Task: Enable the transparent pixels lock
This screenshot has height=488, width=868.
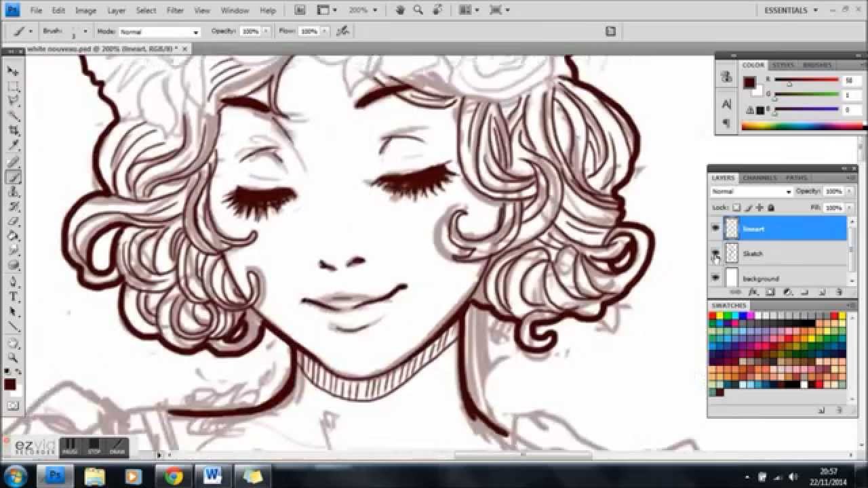Action: point(737,208)
